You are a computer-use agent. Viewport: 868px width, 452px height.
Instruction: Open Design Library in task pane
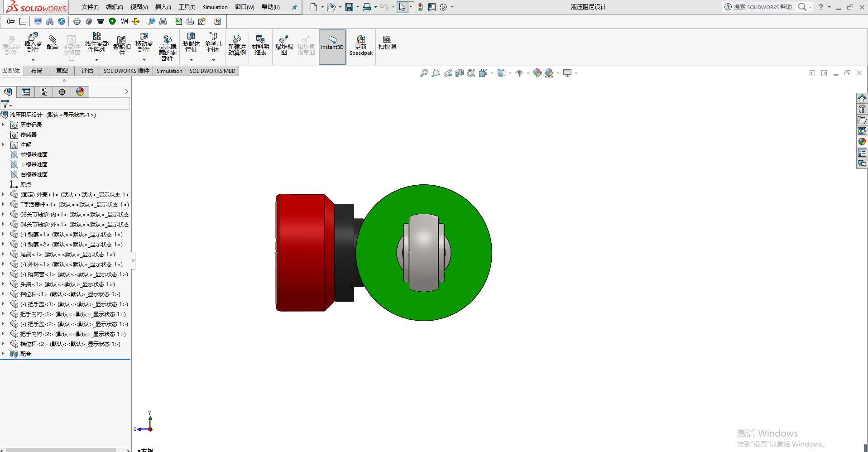[862, 109]
